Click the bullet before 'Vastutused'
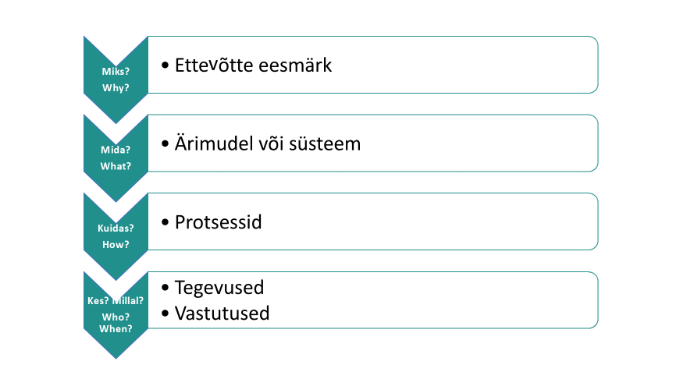This screenshot has height=379, width=680. [165, 313]
